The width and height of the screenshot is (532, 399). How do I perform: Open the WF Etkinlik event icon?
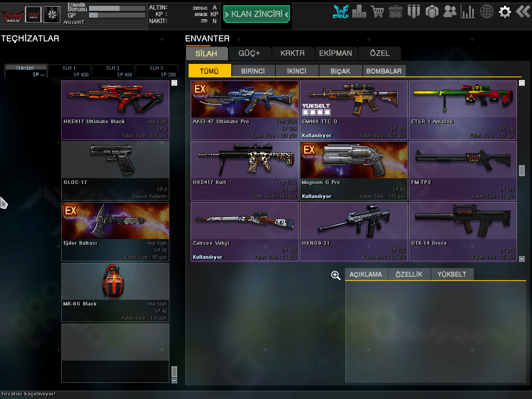341,11
